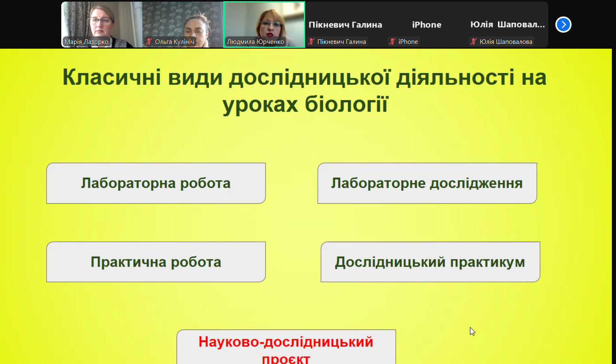The image size is (616, 364).
Task: Click the blue next-participants arrow
Action: 563,25
